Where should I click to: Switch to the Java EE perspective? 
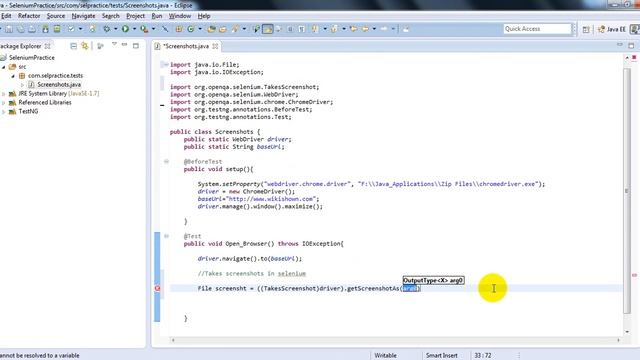611,29
